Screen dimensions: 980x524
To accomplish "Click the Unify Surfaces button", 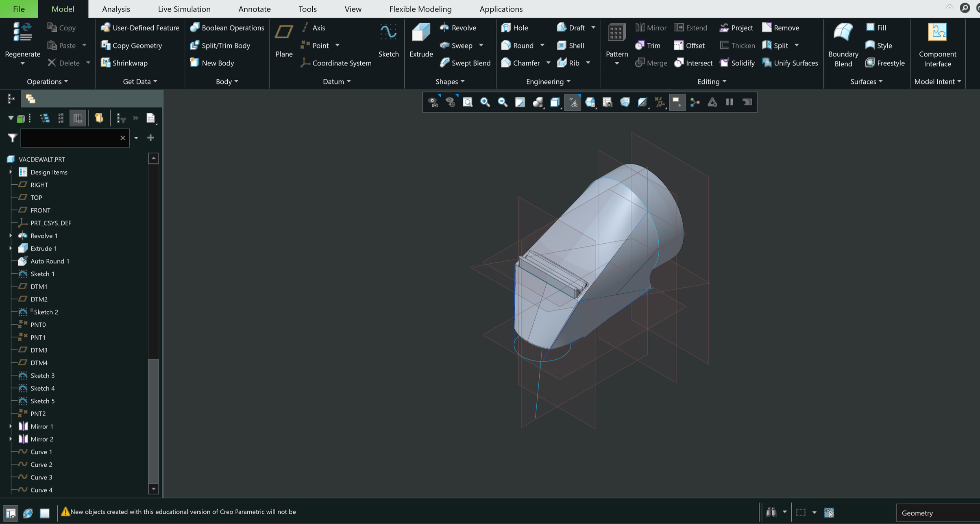I will pos(790,63).
